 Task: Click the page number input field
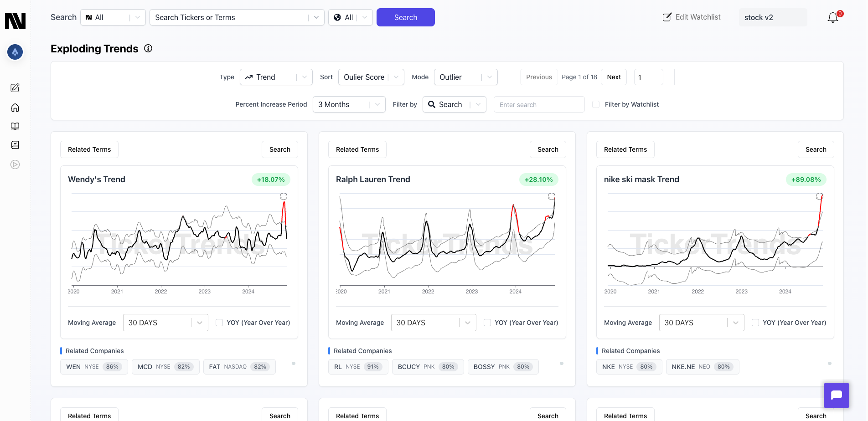[x=649, y=77]
